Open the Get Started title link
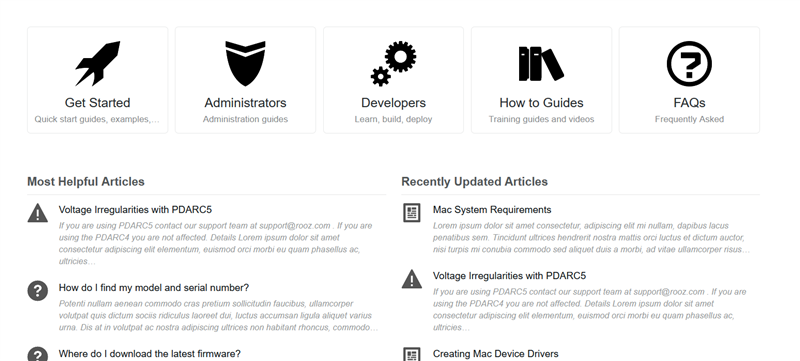The width and height of the screenshot is (800, 361). [x=97, y=102]
